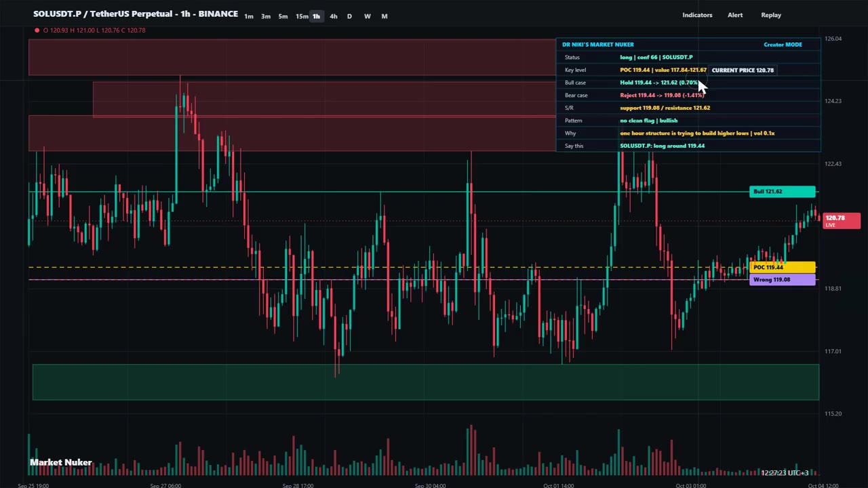Viewport: 868px width, 488px height.
Task: Click the 126.04 price axis label
Action: (833, 39)
